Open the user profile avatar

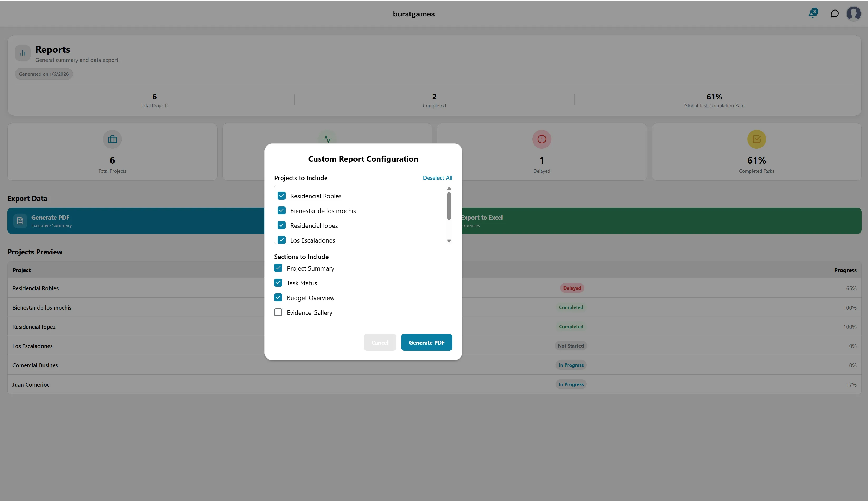tap(853, 14)
